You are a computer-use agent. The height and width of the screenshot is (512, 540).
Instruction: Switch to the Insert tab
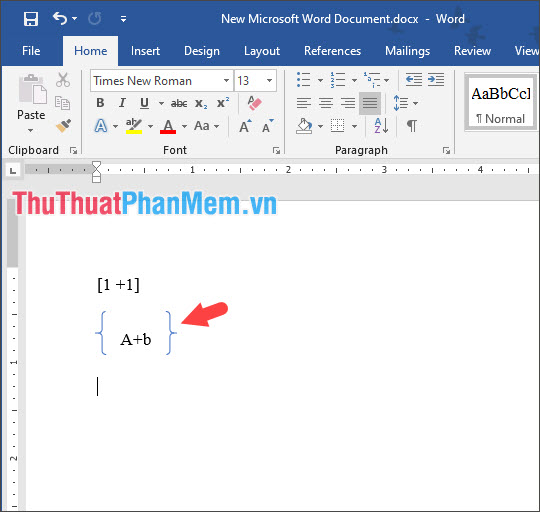tap(145, 51)
